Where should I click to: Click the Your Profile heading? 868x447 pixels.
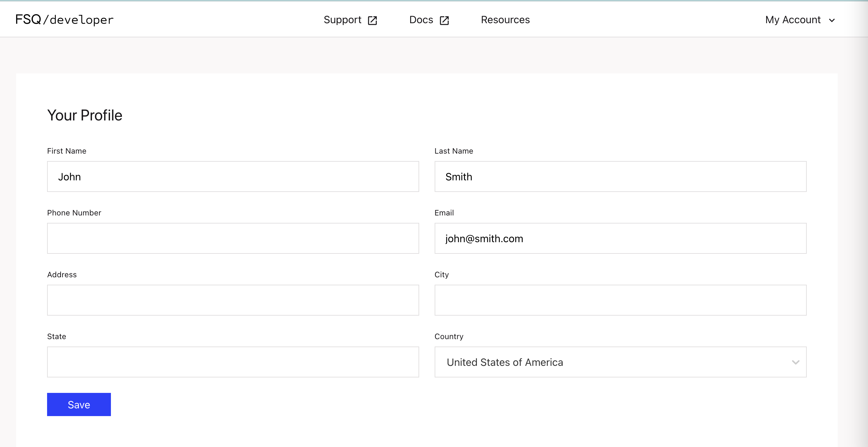click(x=84, y=115)
